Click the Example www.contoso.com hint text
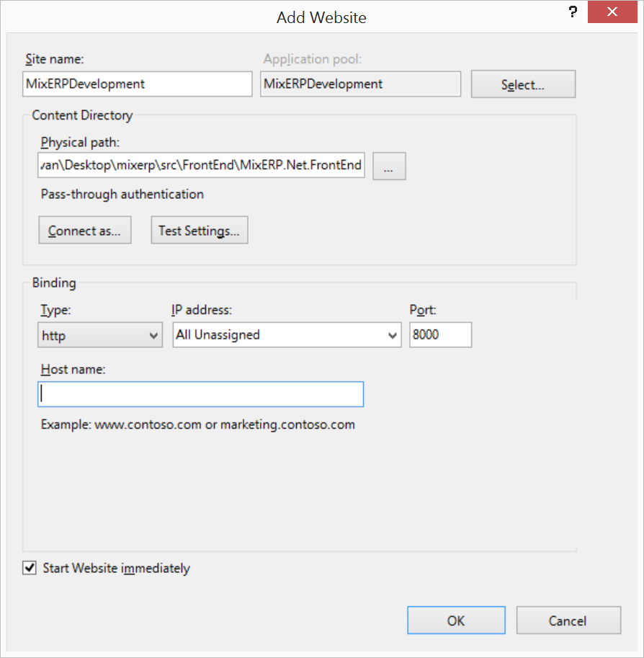 point(197,424)
